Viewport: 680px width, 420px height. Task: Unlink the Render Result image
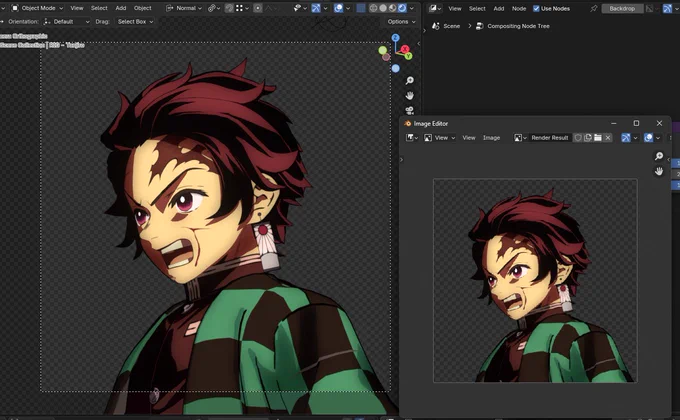pos(608,138)
